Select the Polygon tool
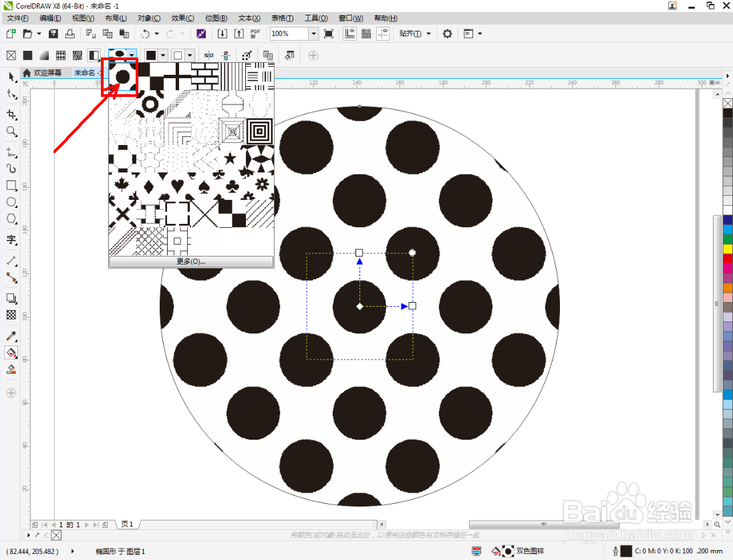Viewport: 733px width, 560px height. (11, 219)
